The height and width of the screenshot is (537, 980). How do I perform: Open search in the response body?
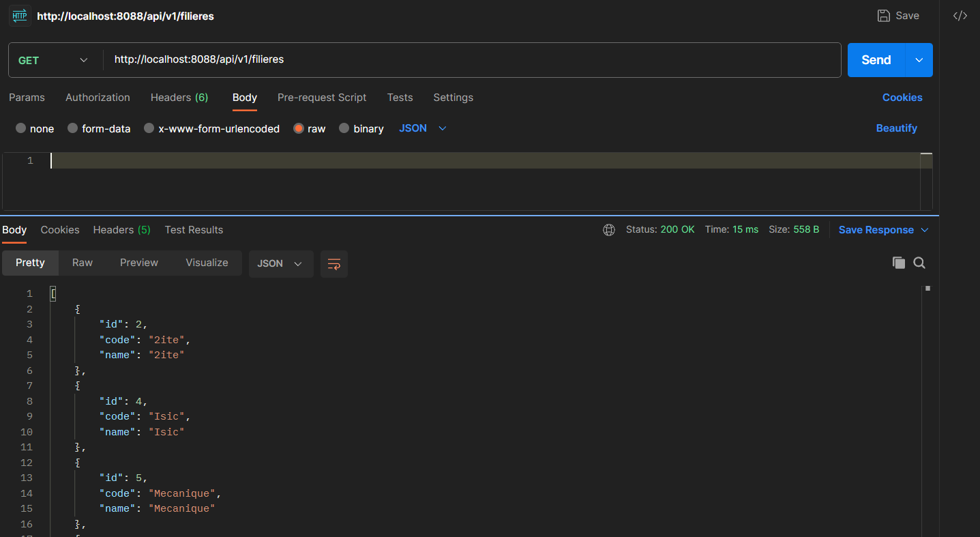919,263
